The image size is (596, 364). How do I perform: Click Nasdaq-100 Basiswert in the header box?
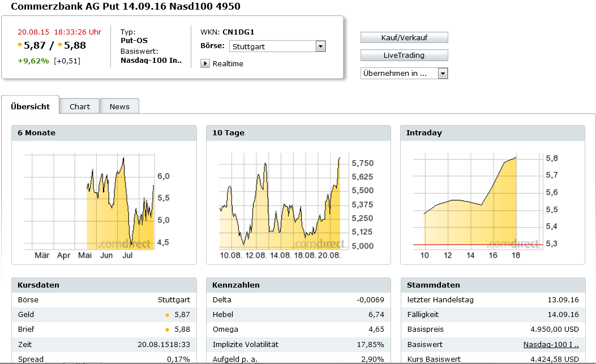tap(151, 61)
